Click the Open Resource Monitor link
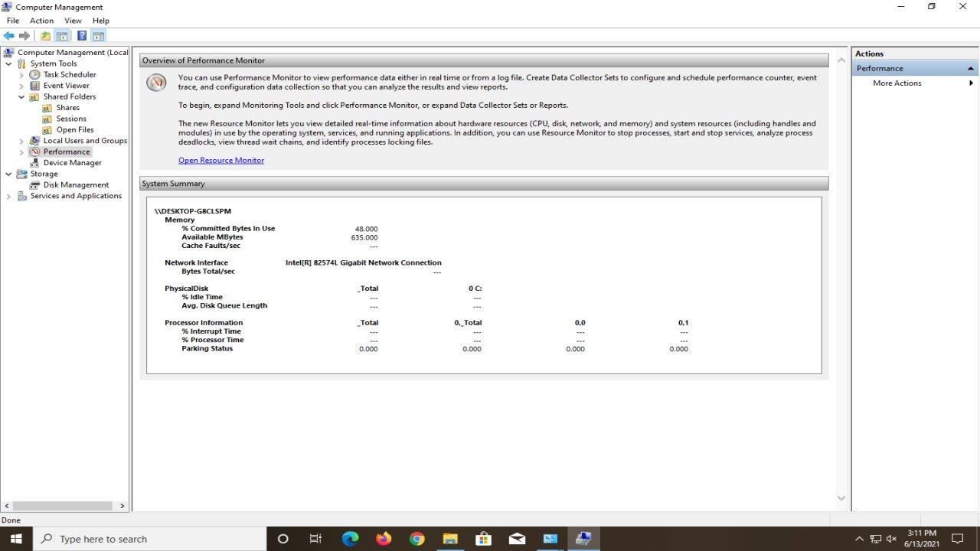The height and width of the screenshot is (551, 980). tap(221, 160)
